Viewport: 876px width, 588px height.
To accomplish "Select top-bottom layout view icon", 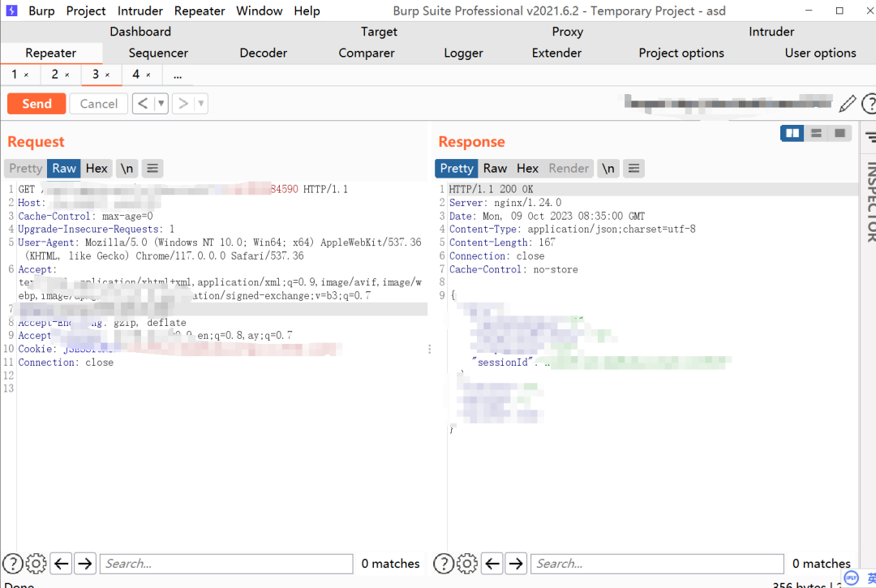I will [x=816, y=134].
